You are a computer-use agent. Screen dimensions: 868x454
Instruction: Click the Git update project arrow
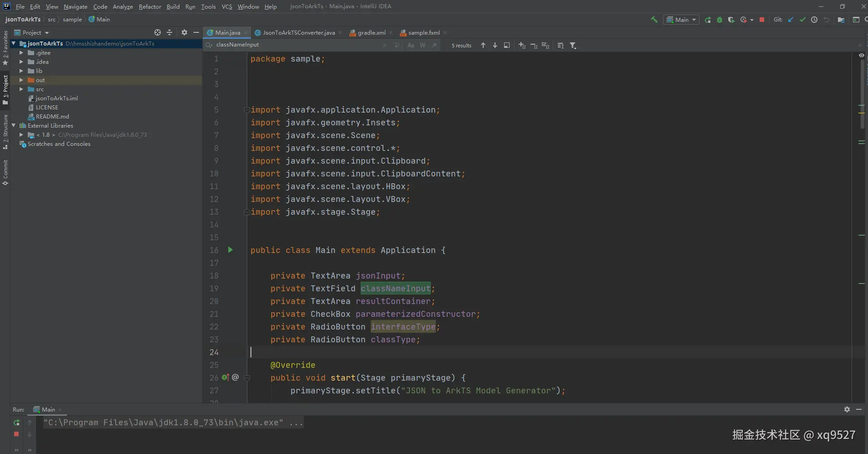pos(791,20)
